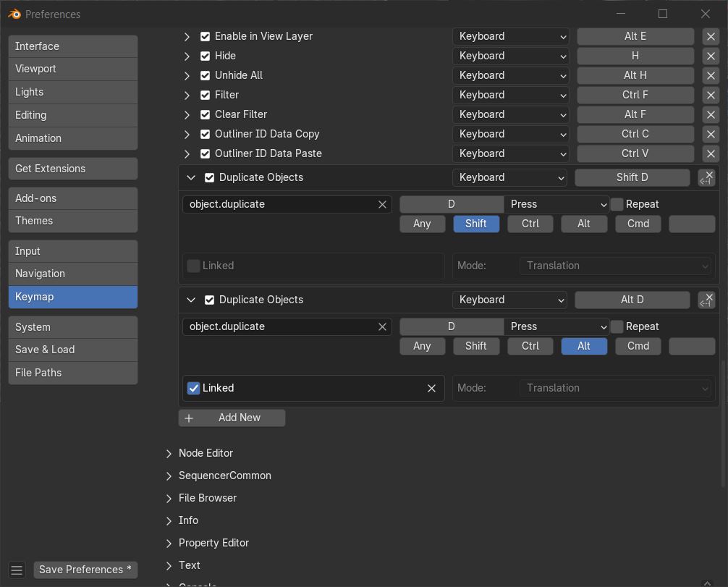Viewport: 728px width, 587px height.
Task: Toggle Ctrl modifier for Shift D binding
Action: tap(530, 224)
